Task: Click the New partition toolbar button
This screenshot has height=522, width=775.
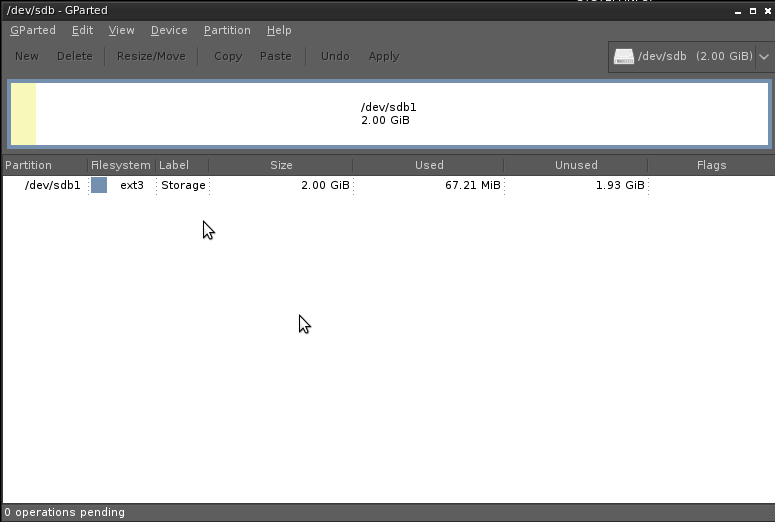Action: click(x=27, y=56)
